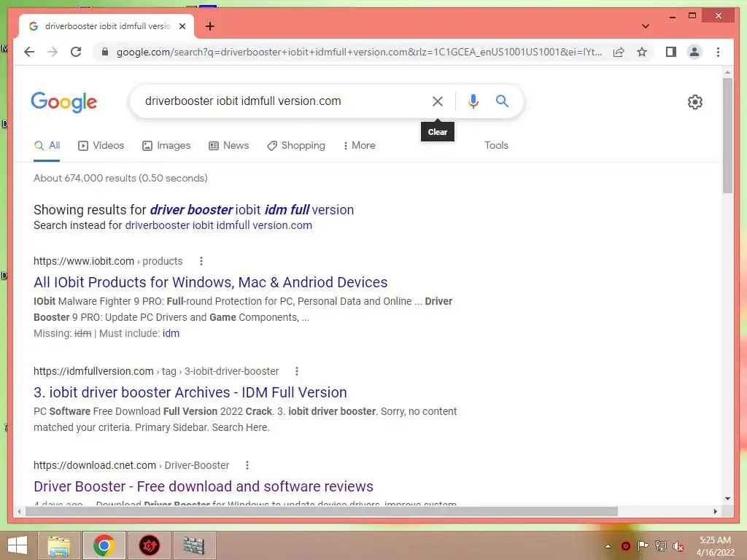This screenshot has width=747, height=560.
Task: Go back to the previous page
Action: pyautogui.click(x=29, y=52)
